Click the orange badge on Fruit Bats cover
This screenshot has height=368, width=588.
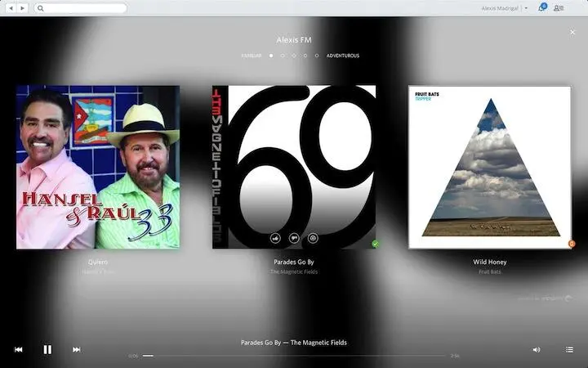572,244
